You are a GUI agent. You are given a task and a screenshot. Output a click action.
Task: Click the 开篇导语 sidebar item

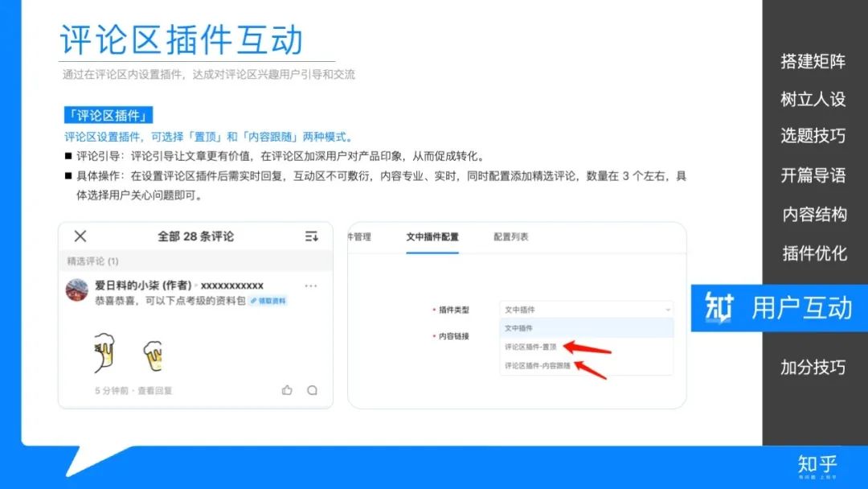click(813, 175)
